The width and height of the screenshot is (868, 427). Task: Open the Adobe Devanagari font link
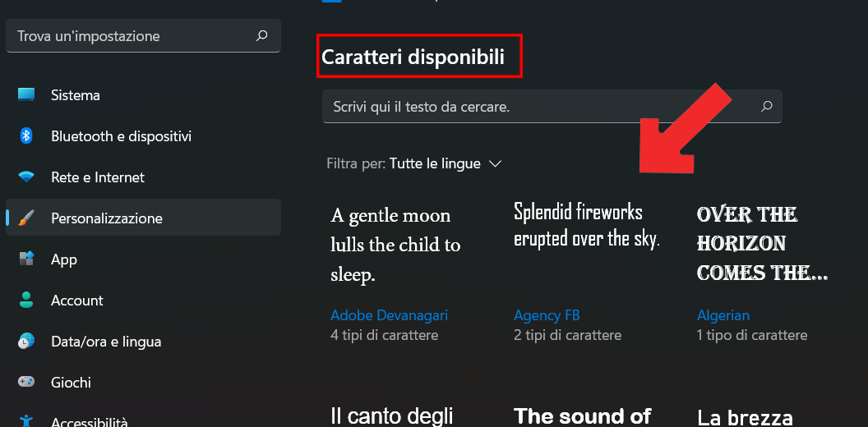389,315
